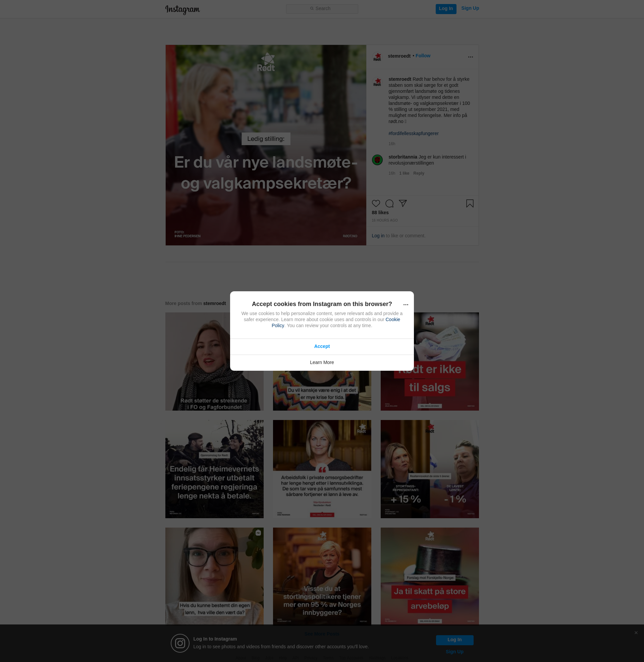Open video post 'Hvis du kunne bestemt'
Screen dimensions: 644x662
coord(214,576)
